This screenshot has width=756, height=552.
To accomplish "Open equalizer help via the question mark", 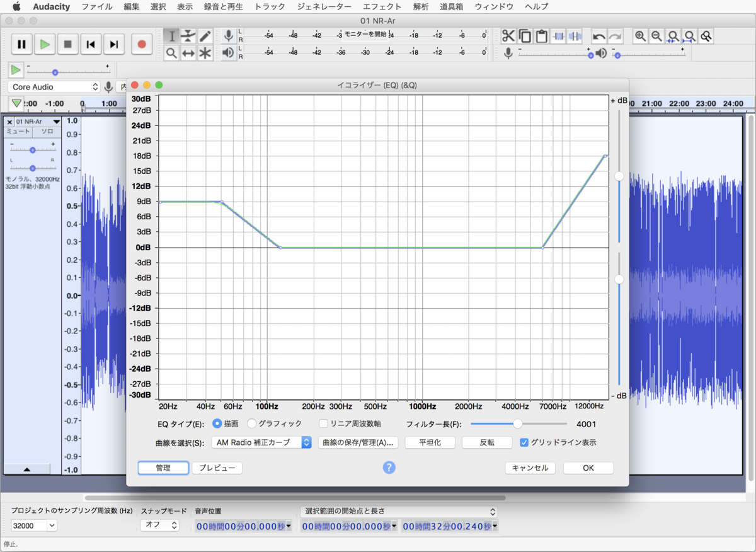I will tap(389, 468).
